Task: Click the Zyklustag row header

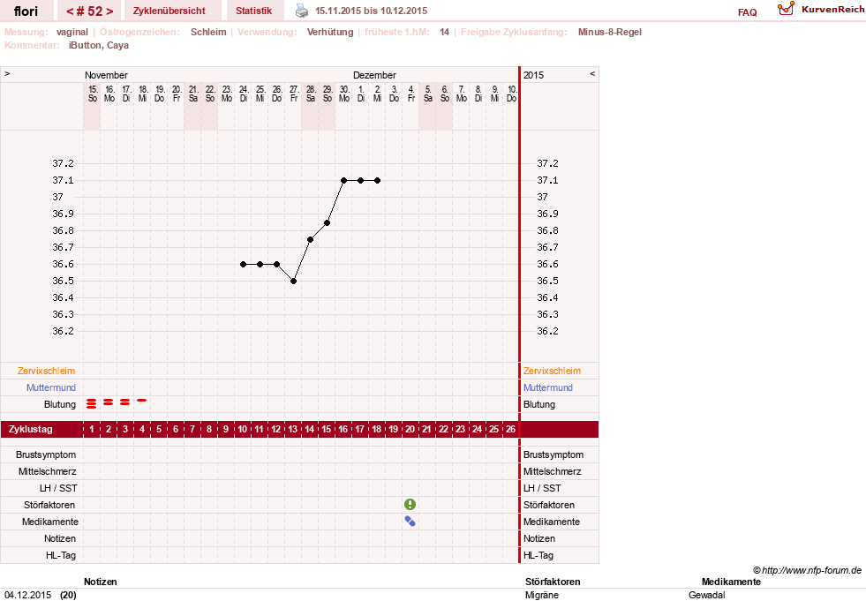Action: 30,429
